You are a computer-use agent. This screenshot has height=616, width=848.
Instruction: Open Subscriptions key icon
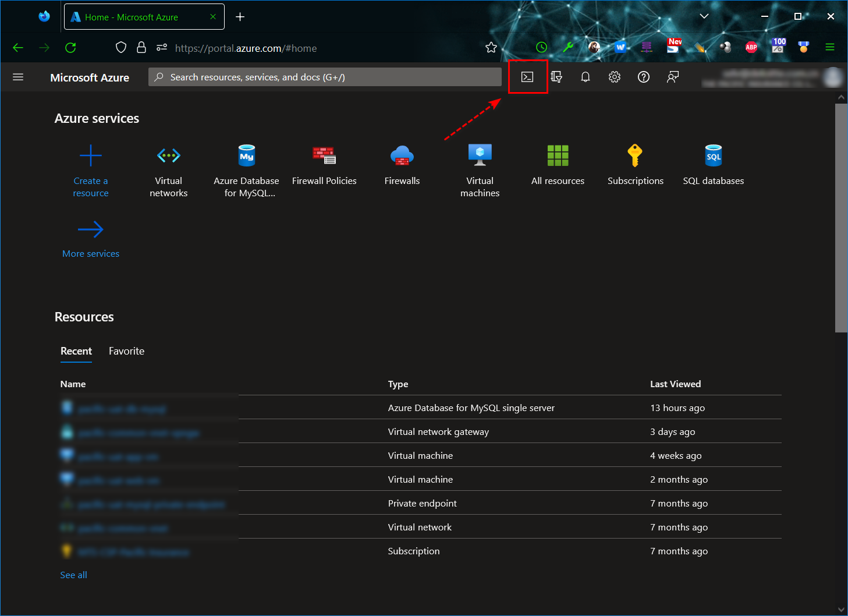coord(635,155)
